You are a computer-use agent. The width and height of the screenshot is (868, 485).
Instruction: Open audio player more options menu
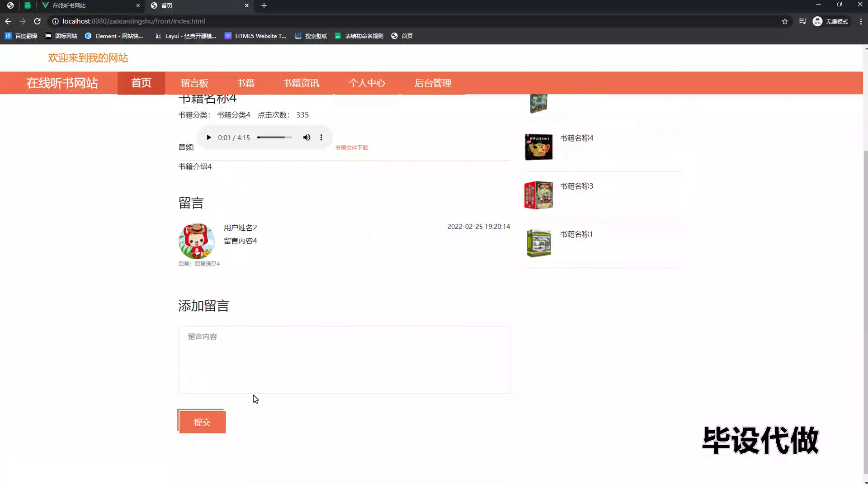coord(321,138)
